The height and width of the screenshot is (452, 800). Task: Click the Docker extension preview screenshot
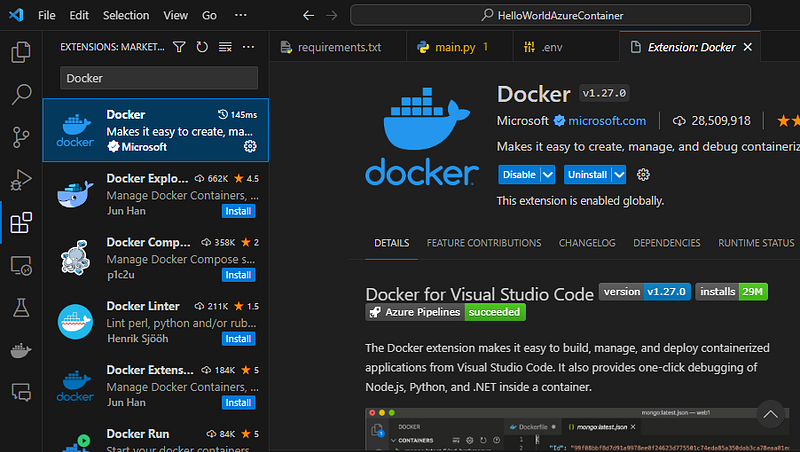(577, 430)
